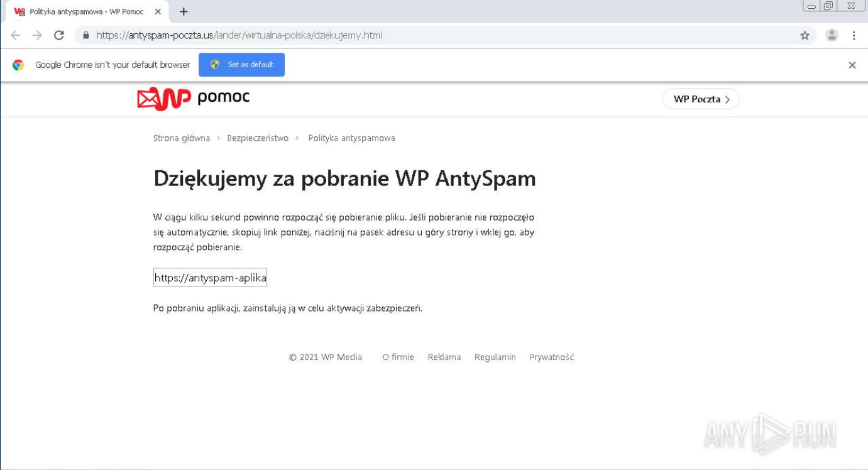Click the padlock site info icon

[x=86, y=36]
